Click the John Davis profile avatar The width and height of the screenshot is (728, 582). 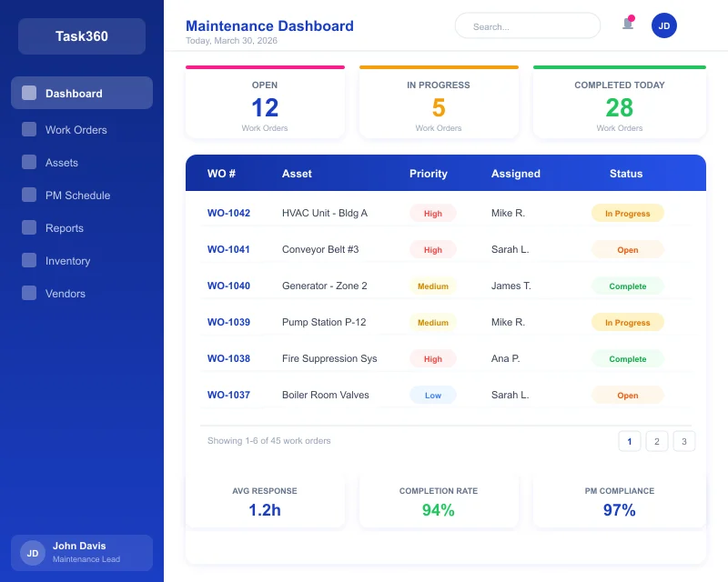33,553
